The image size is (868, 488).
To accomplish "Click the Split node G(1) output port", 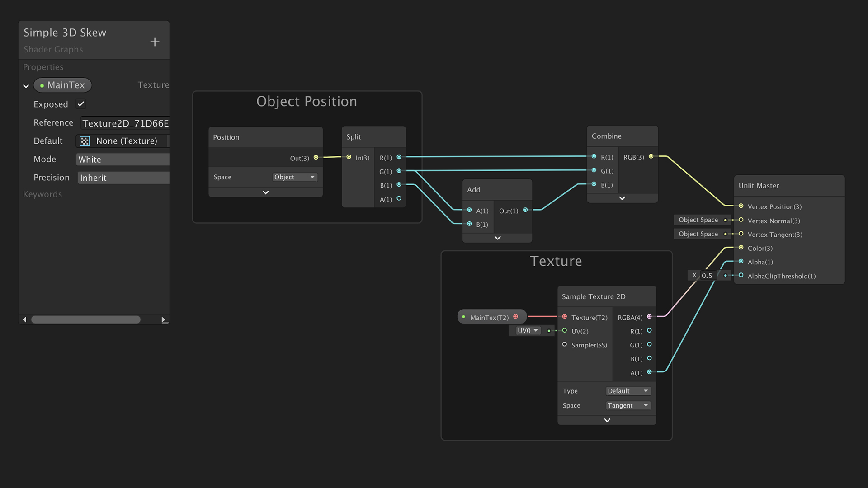I will (x=399, y=171).
